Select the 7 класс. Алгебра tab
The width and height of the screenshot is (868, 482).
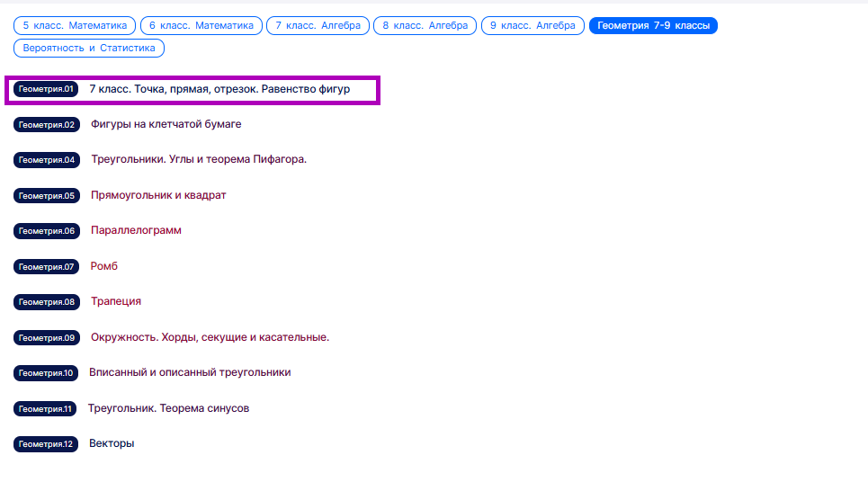[x=318, y=25]
